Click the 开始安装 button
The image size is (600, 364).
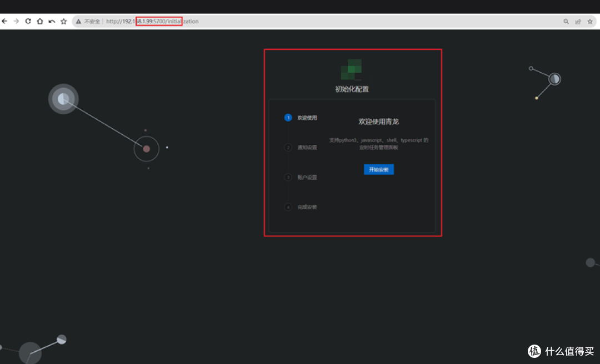[x=378, y=169]
